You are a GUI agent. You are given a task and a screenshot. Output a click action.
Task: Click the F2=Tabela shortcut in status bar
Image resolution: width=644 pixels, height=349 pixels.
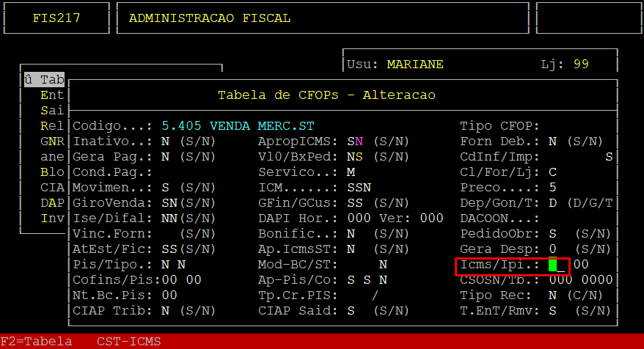36,341
